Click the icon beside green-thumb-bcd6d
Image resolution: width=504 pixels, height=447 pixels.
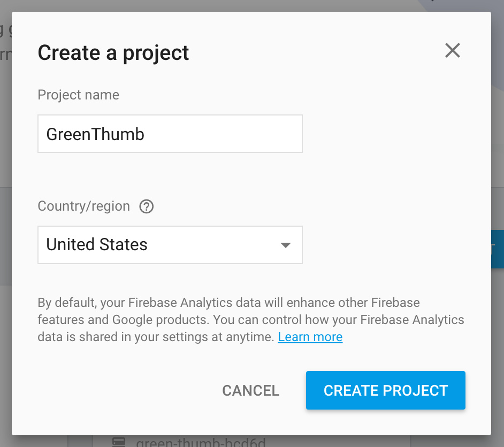click(119, 442)
